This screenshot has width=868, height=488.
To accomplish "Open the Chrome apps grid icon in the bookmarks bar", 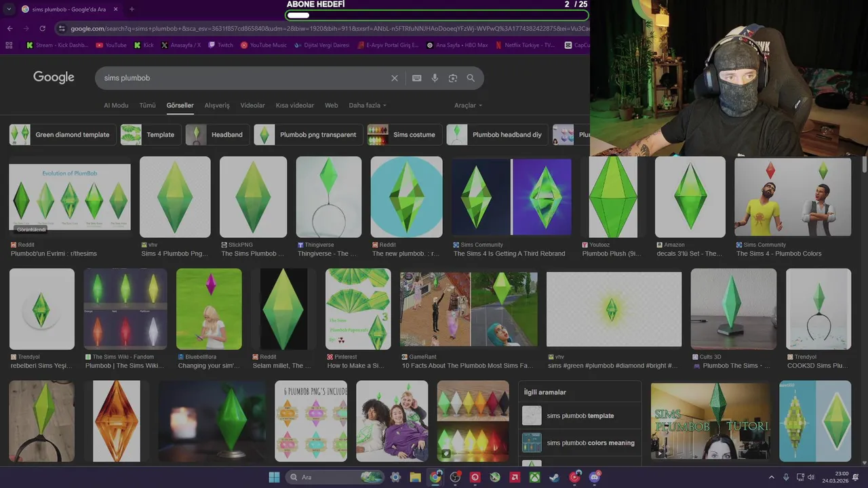I will coord(9,45).
